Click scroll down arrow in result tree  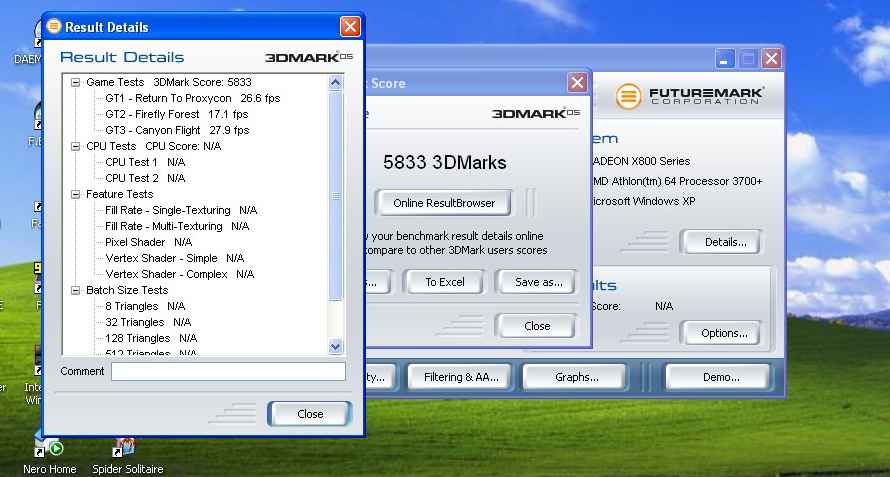335,346
